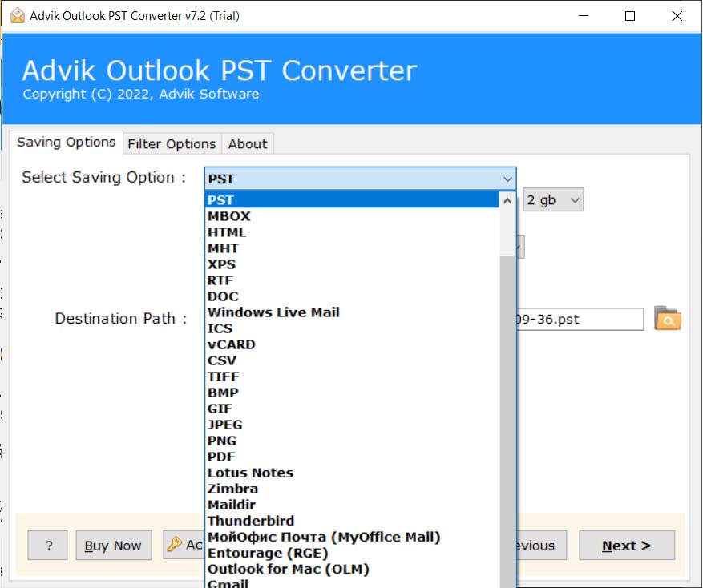Pick BMP from the dropdown list
The height and width of the screenshot is (588, 703).
(352, 393)
